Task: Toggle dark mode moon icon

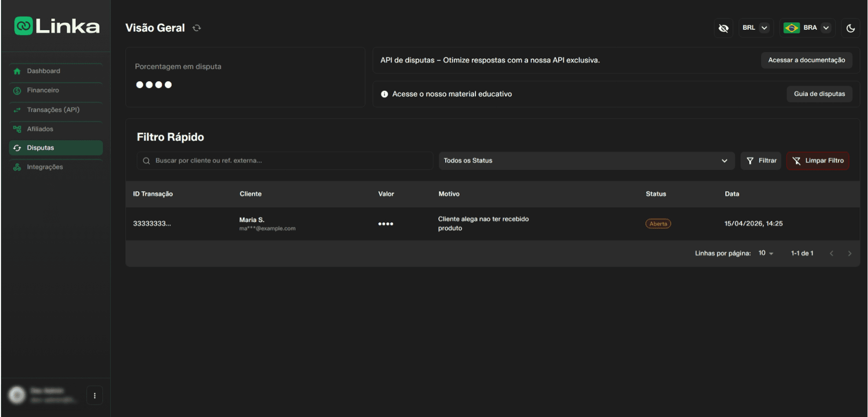Action: click(850, 28)
